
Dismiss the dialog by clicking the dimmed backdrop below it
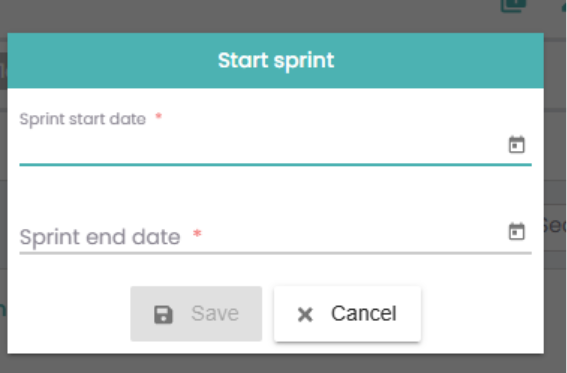[x=276, y=364]
